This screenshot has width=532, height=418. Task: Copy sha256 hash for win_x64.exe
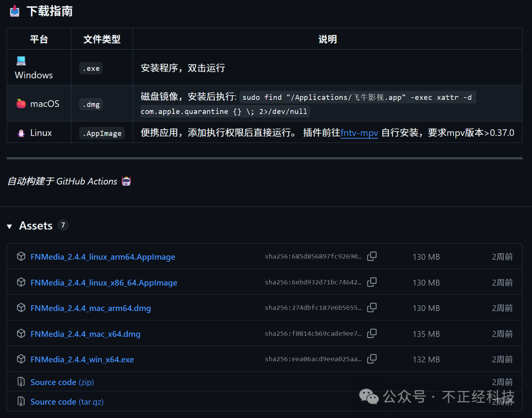click(x=372, y=359)
